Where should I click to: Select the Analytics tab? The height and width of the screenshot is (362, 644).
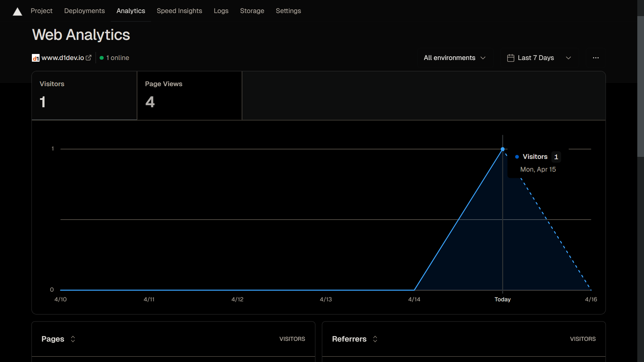(131, 11)
